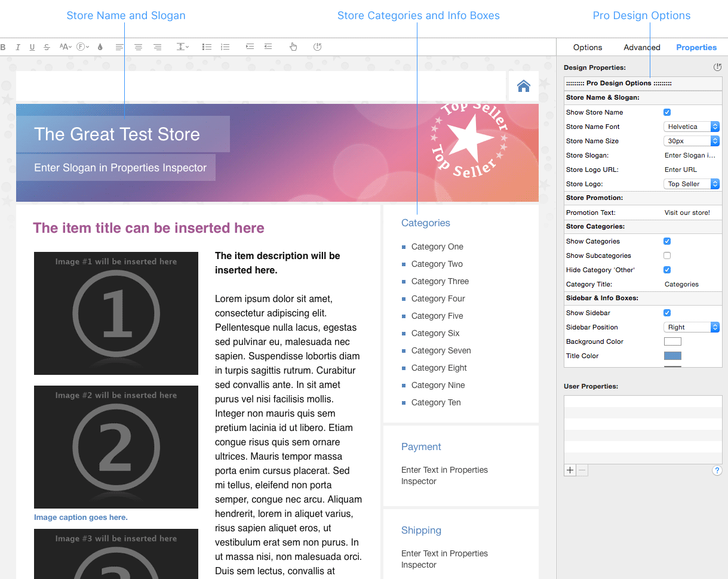
Task: Click the home icon above the banner
Action: pyautogui.click(x=524, y=86)
